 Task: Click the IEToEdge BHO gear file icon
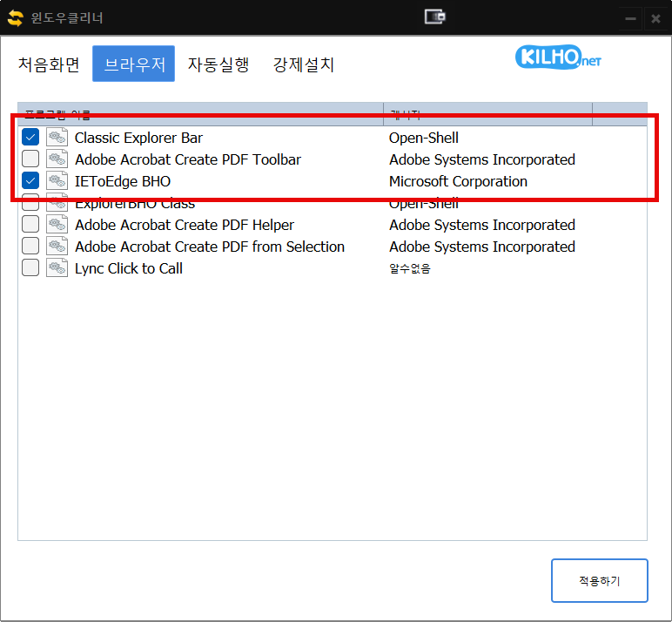(57, 181)
